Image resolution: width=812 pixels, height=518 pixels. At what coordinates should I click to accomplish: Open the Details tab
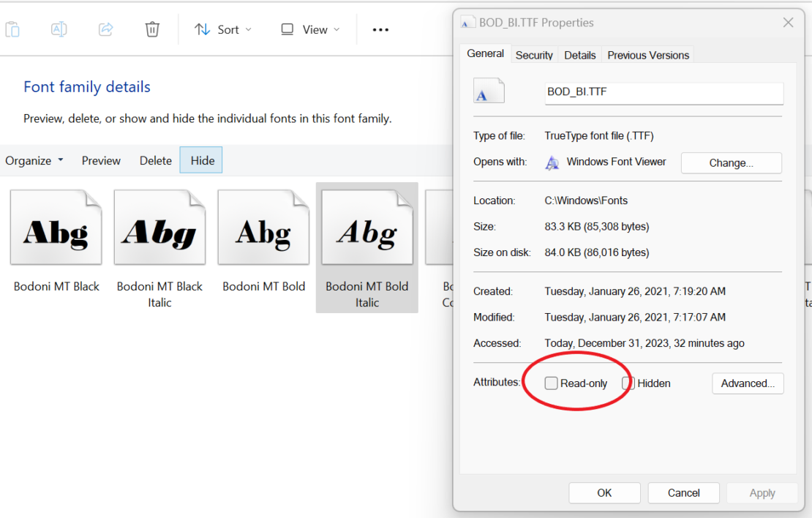(579, 55)
